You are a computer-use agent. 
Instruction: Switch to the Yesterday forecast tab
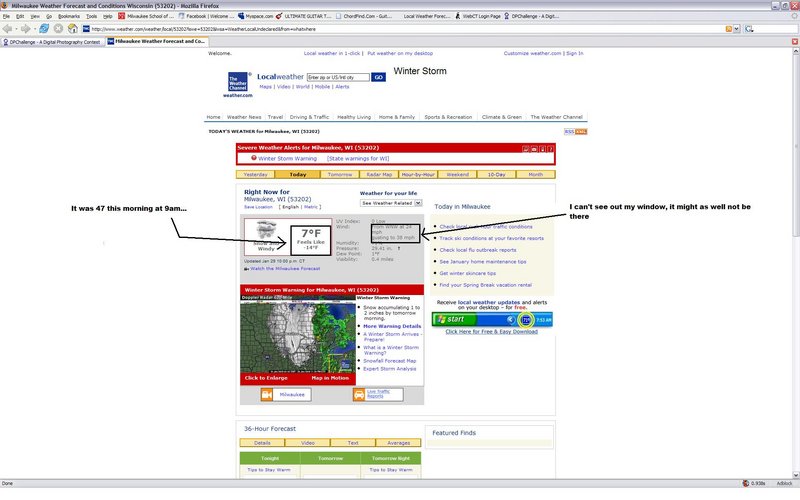[256, 174]
